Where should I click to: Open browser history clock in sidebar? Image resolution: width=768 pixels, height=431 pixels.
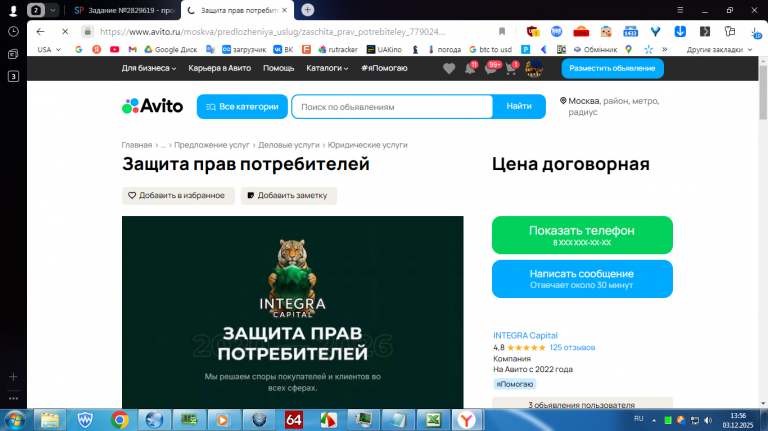(x=13, y=31)
